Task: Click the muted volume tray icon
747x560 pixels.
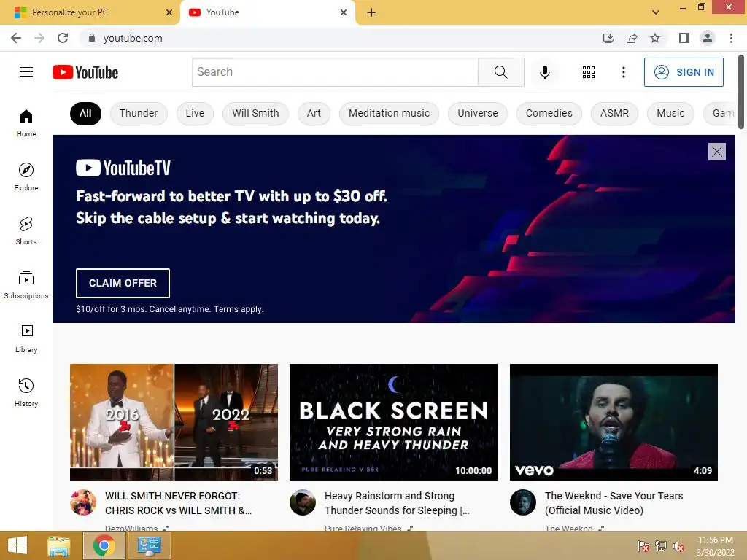Action: (x=678, y=546)
